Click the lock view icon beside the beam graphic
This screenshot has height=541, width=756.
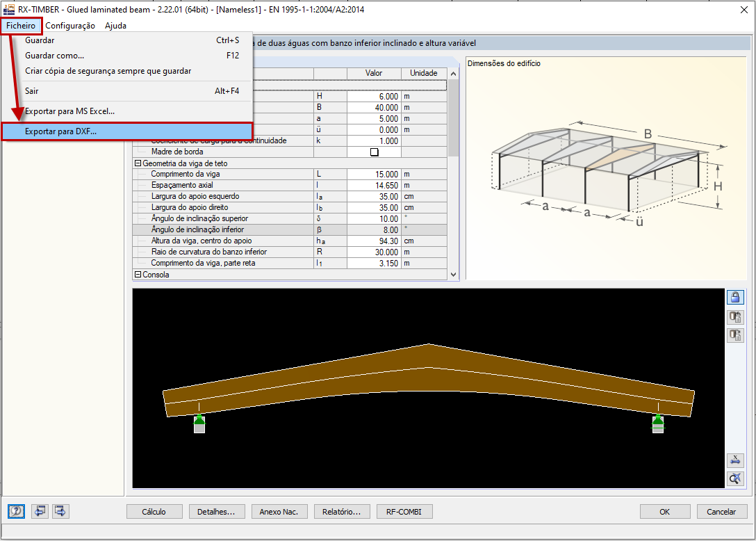pyautogui.click(x=736, y=297)
